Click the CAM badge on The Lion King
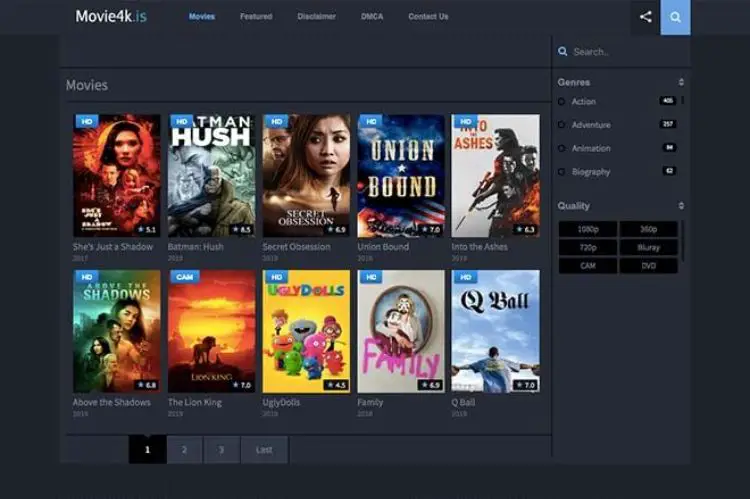The width and height of the screenshot is (750, 499). (x=185, y=277)
